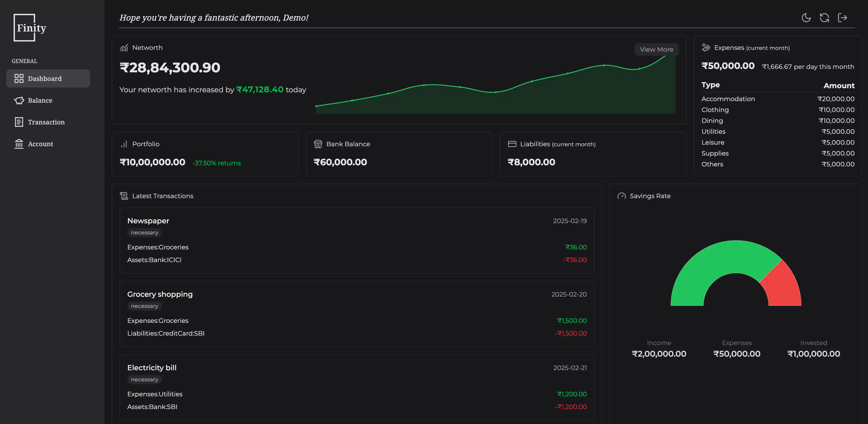Click the Savings Rate gauge icon
Screen dimensions: 868x424
pyautogui.click(x=622, y=196)
